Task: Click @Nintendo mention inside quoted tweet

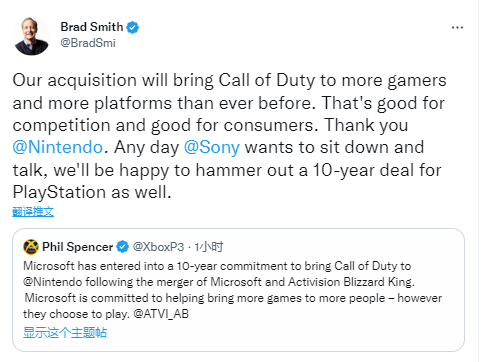Action: (52, 282)
